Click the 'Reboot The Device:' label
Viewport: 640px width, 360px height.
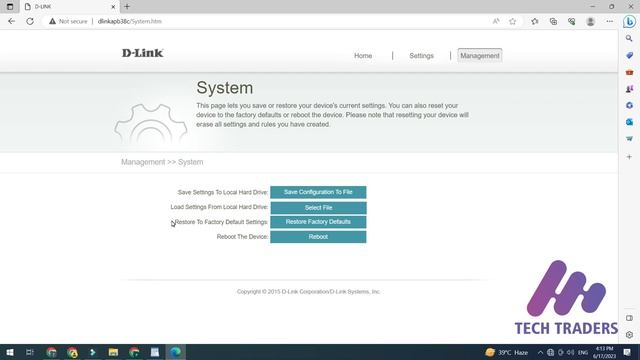[242, 237]
